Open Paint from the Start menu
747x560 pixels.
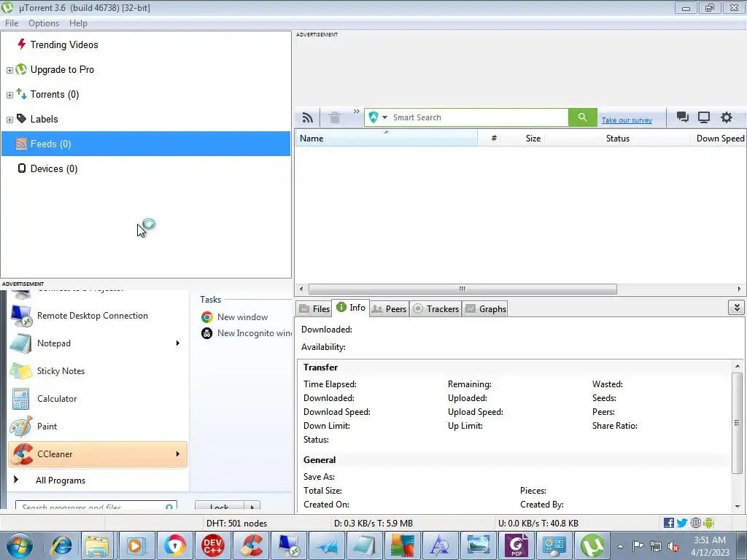pos(98,426)
